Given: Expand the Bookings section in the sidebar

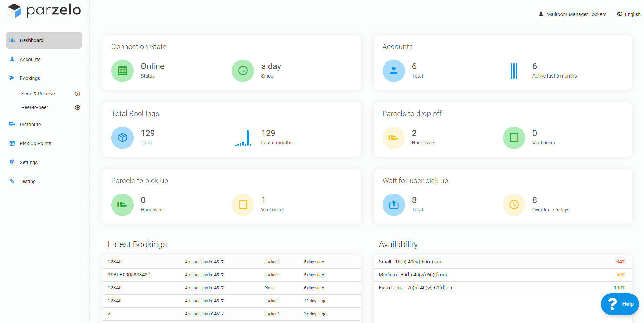Looking at the screenshot, I should 30,78.
